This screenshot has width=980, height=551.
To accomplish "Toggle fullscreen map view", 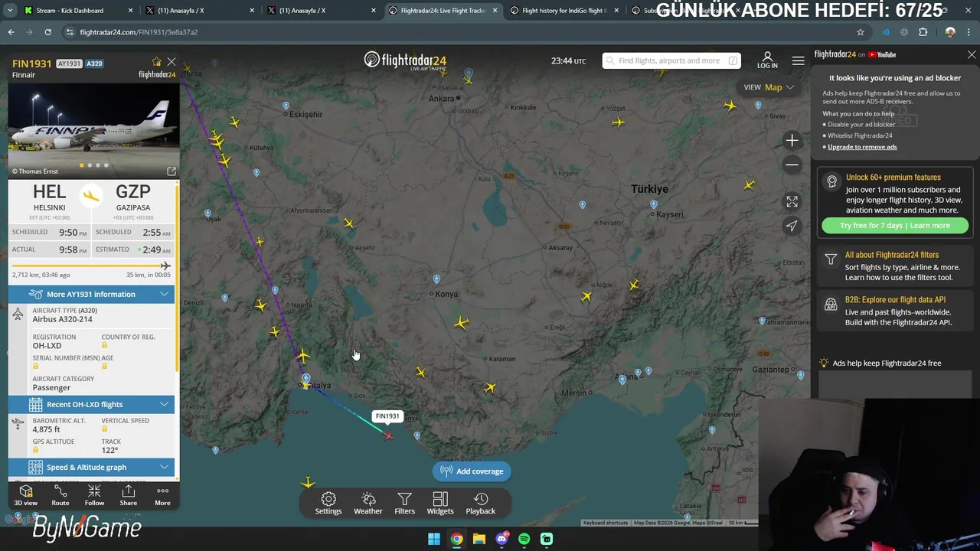I will [792, 201].
